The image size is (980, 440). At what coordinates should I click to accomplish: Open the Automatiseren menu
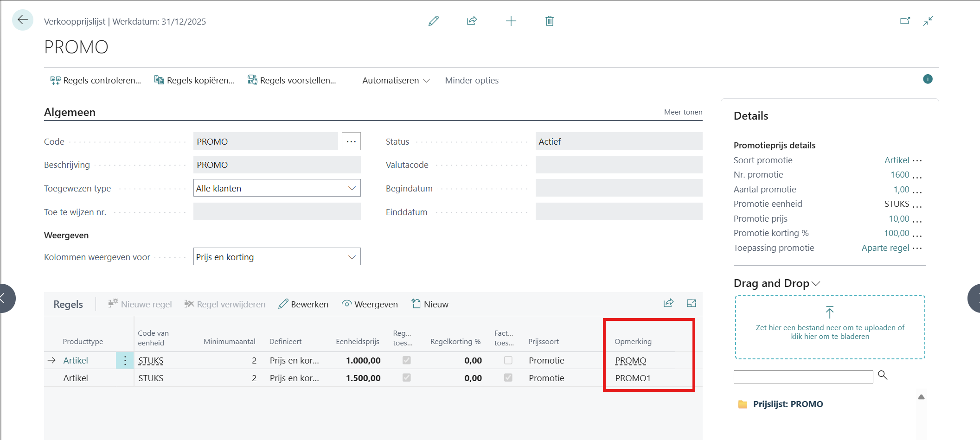396,80
